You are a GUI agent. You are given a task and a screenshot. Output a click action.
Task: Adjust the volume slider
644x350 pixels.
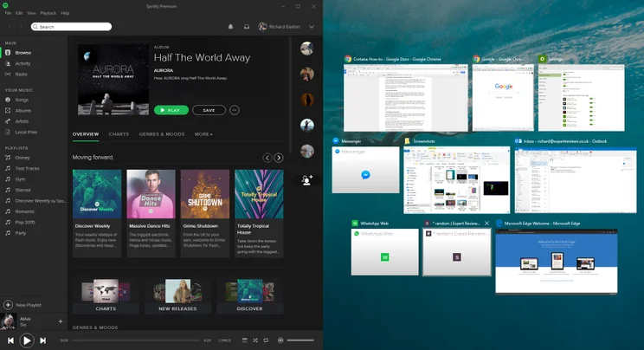coord(300,340)
